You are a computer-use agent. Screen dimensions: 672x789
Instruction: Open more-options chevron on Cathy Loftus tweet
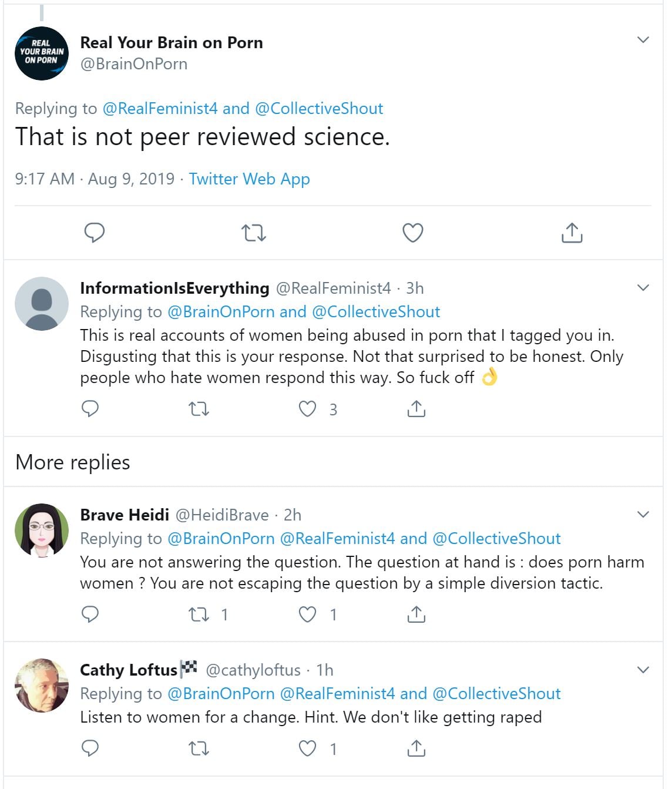[x=643, y=670]
